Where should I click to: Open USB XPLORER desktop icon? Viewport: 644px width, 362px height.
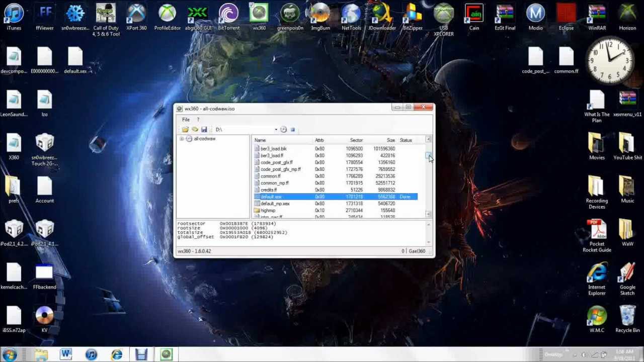click(x=443, y=20)
